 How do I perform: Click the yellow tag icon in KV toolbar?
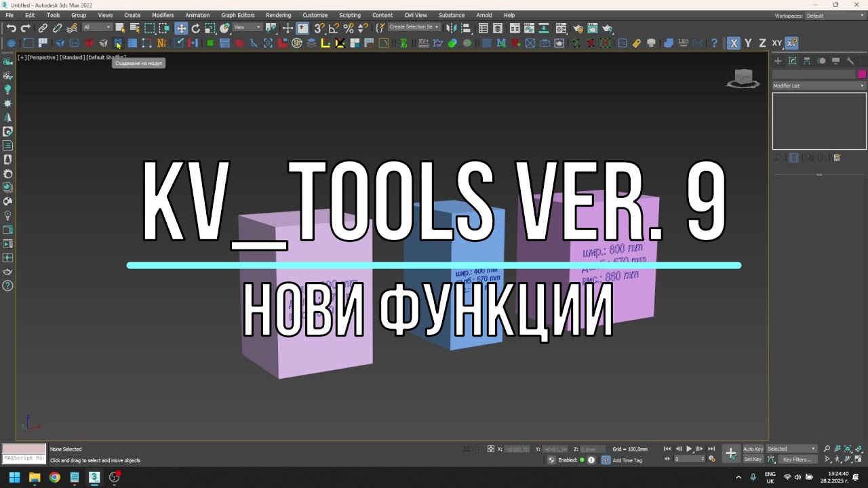636,43
